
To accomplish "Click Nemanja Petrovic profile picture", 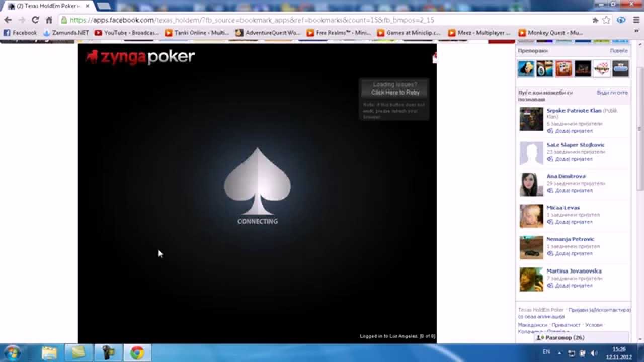I will click(x=531, y=247).
